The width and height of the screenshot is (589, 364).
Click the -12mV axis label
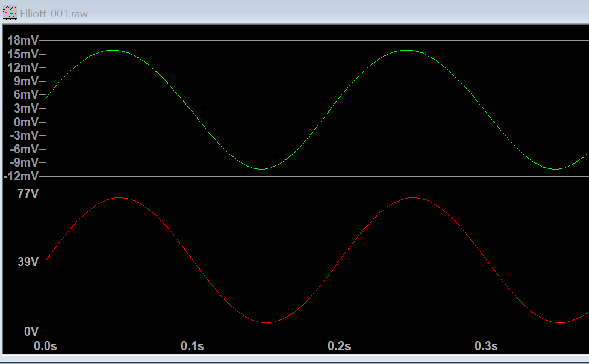21,176
